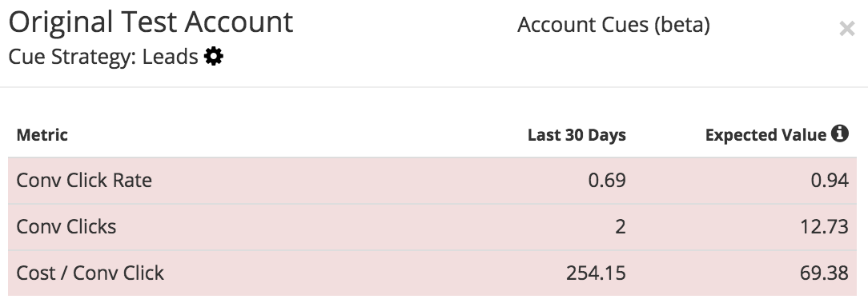Viewport: 868px width, 307px height.
Task: Select the Cost / Conv Click row label
Action: [x=90, y=273]
